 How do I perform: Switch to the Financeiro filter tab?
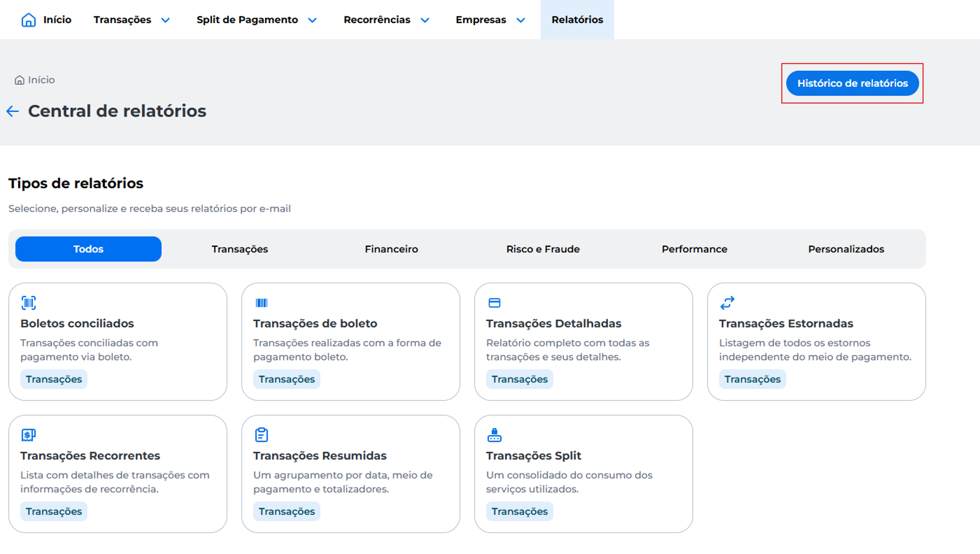pos(391,249)
